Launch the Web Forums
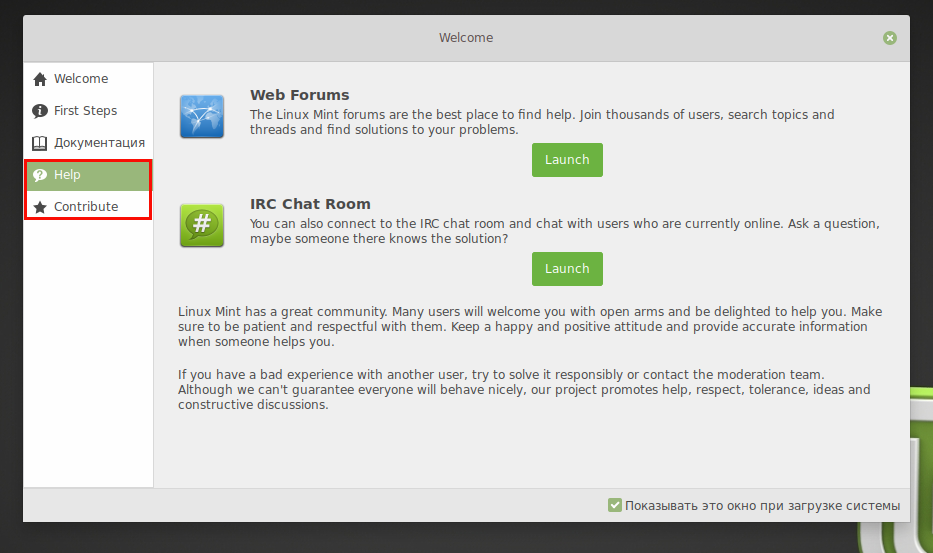 coord(567,160)
